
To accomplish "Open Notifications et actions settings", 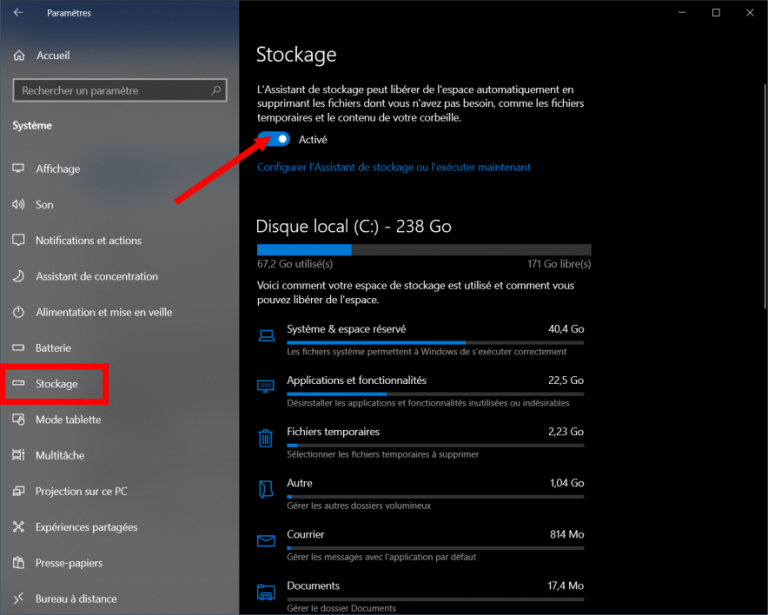I will point(88,241).
